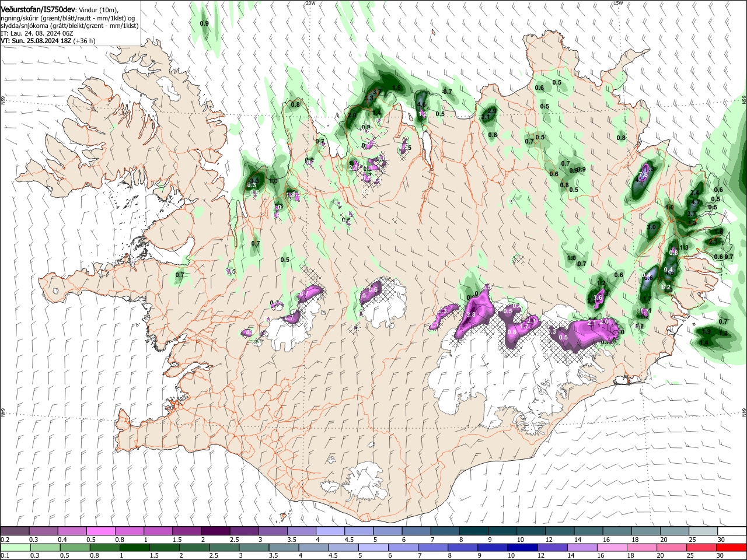The width and height of the screenshot is (747, 560).
Task: Choose the teal 12 swatch in upper legend row
Action: [x=558, y=531]
